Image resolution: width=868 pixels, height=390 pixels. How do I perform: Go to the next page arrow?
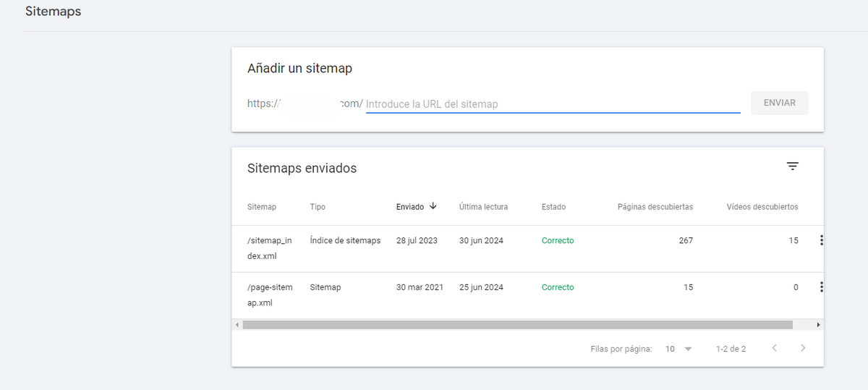[x=803, y=348]
